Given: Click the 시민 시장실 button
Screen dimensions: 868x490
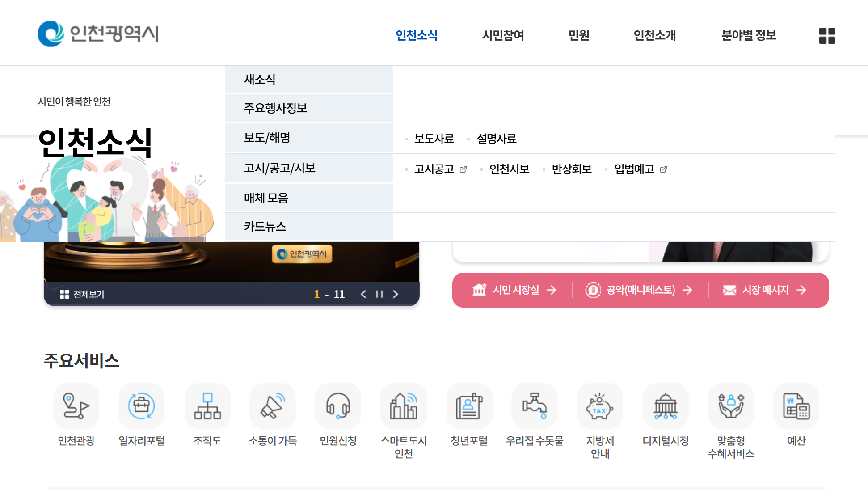Looking at the screenshot, I should (x=515, y=290).
